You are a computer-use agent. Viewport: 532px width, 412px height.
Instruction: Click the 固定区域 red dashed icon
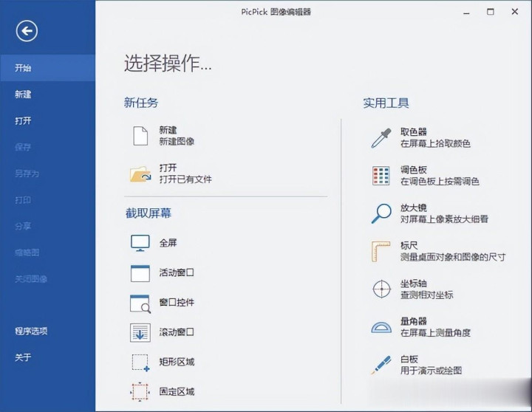(x=140, y=391)
